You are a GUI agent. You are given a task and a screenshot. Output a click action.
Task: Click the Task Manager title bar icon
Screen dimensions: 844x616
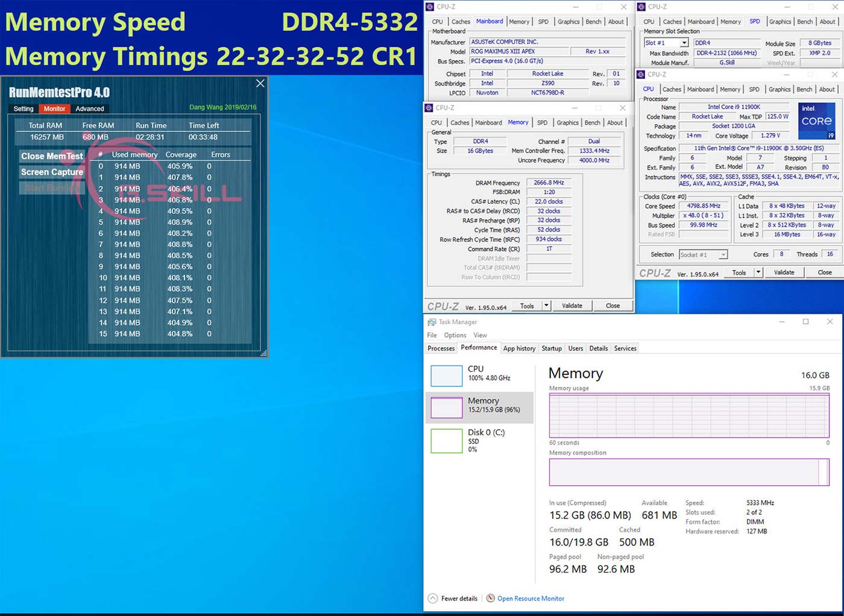click(432, 322)
